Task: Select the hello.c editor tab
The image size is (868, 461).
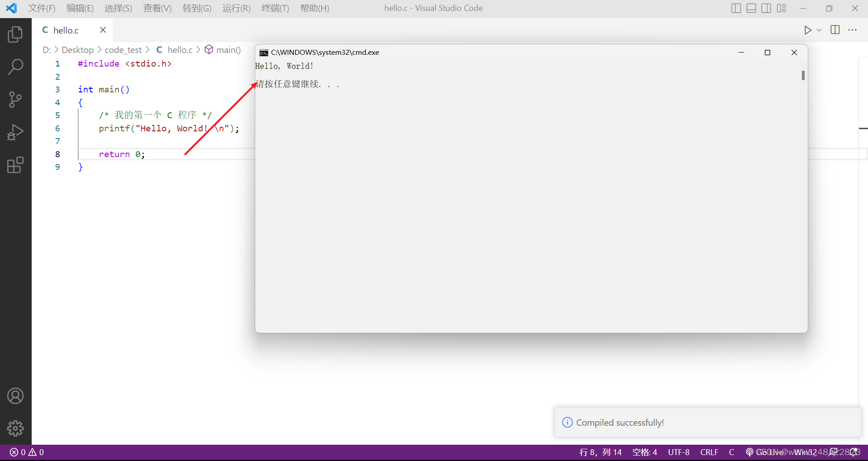Action: coord(66,30)
